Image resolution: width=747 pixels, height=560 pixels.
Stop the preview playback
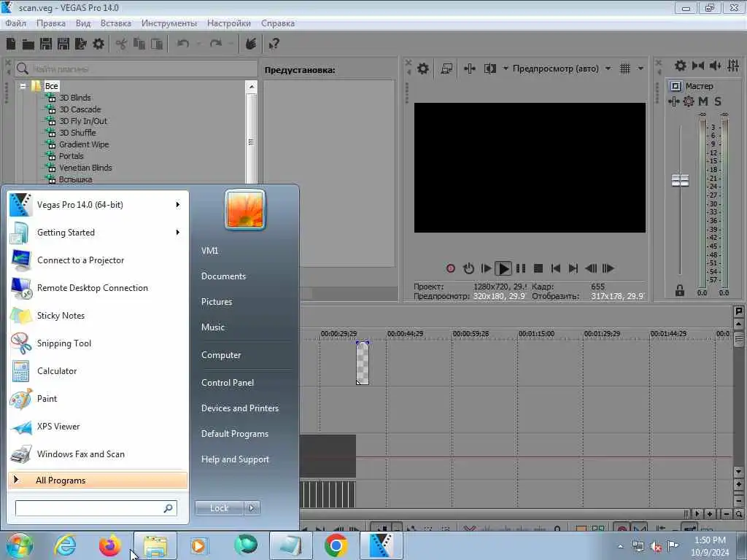click(538, 268)
